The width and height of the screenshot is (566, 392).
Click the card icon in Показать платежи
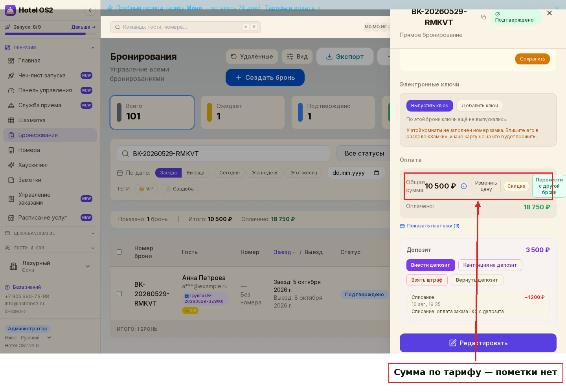[x=402, y=226]
